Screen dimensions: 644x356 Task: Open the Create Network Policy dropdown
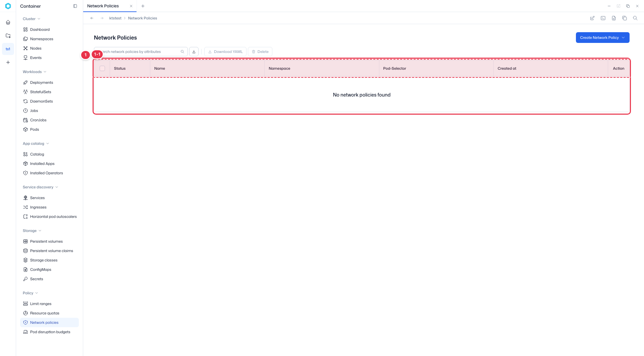[603, 38]
